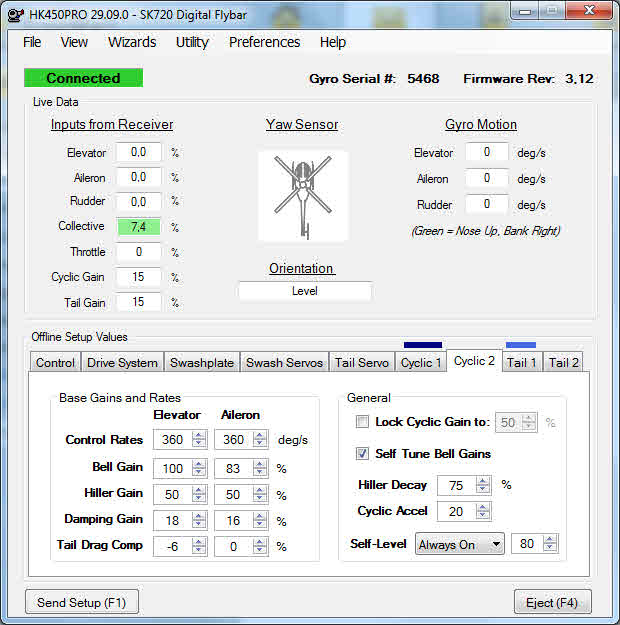Click the green Connected status indicator
The height and width of the screenshot is (625, 620).
coord(83,78)
